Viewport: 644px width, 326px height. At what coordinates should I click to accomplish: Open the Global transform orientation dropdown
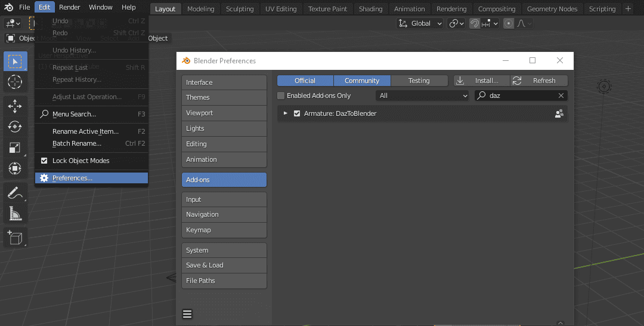pos(420,23)
